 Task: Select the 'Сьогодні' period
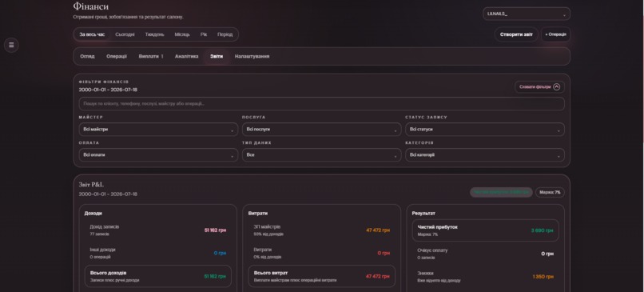(x=125, y=34)
